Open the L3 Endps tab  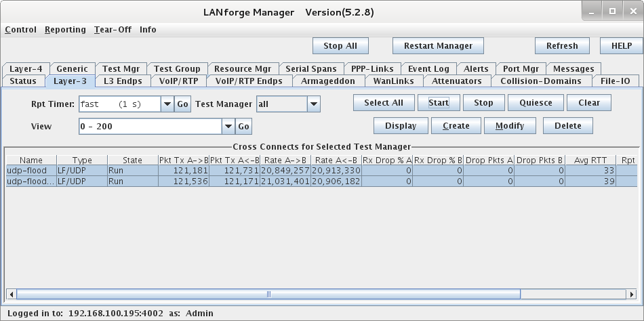(x=123, y=81)
